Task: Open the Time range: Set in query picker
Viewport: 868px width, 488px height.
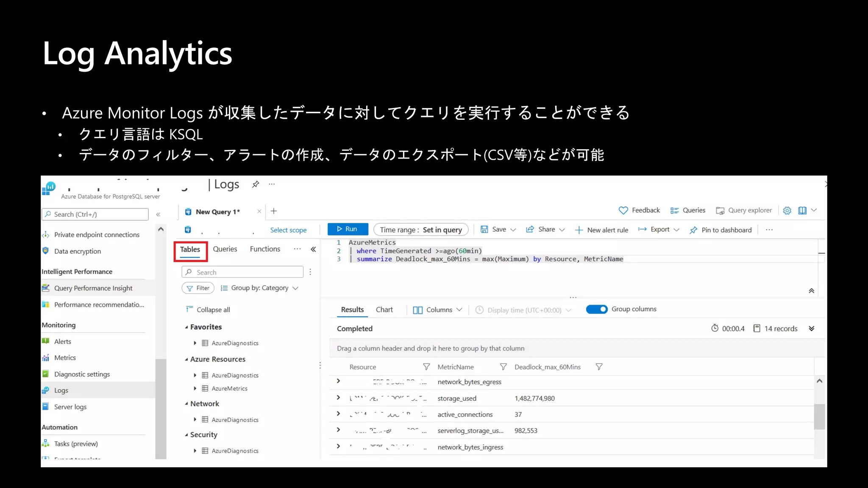Action: (421, 230)
